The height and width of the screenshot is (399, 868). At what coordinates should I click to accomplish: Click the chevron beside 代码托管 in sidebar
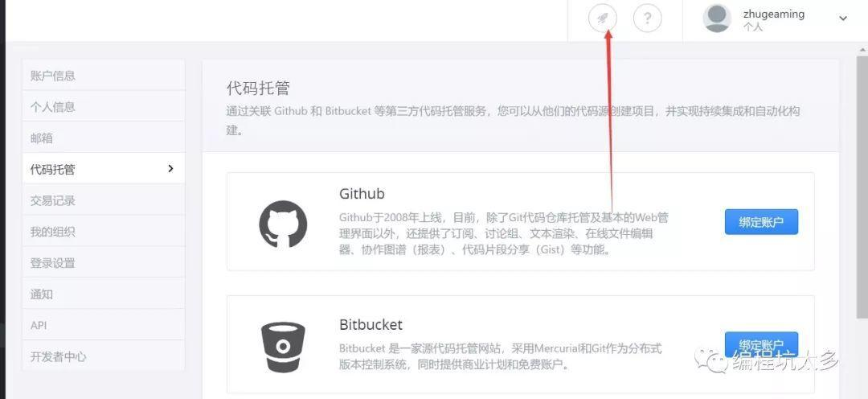click(170, 168)
